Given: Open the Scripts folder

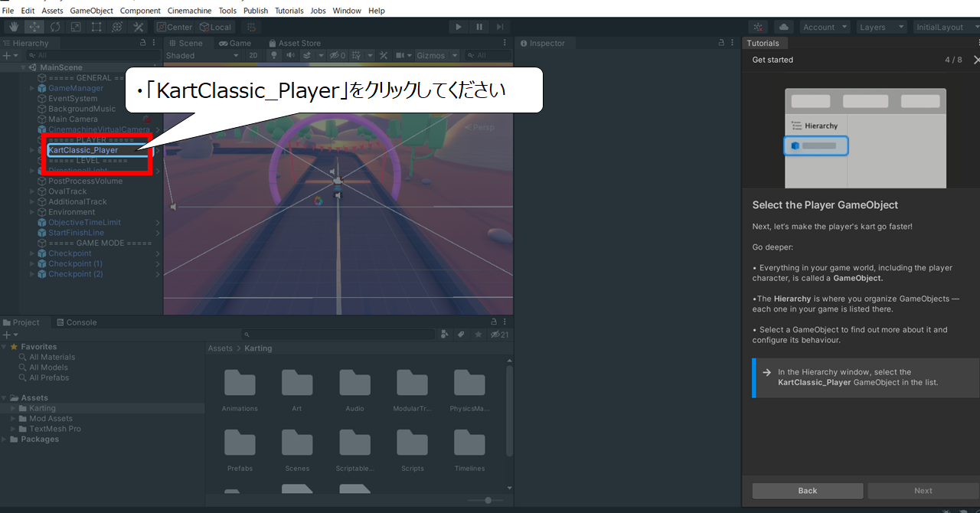Looking at the screenshot, I should coord(412,450).
